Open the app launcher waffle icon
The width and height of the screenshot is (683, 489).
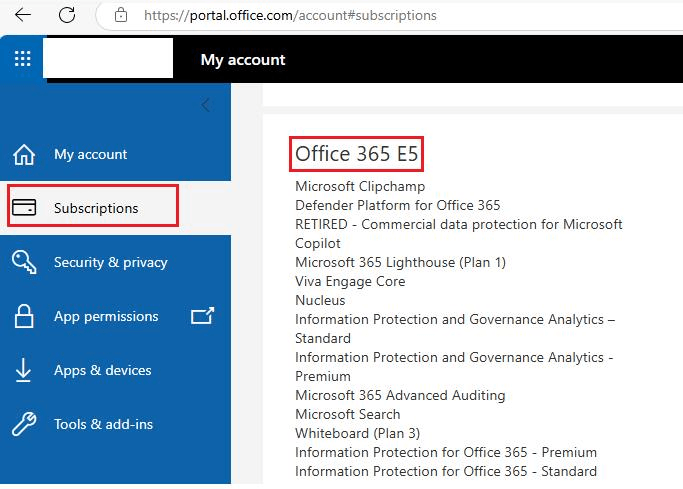(23, 58)
